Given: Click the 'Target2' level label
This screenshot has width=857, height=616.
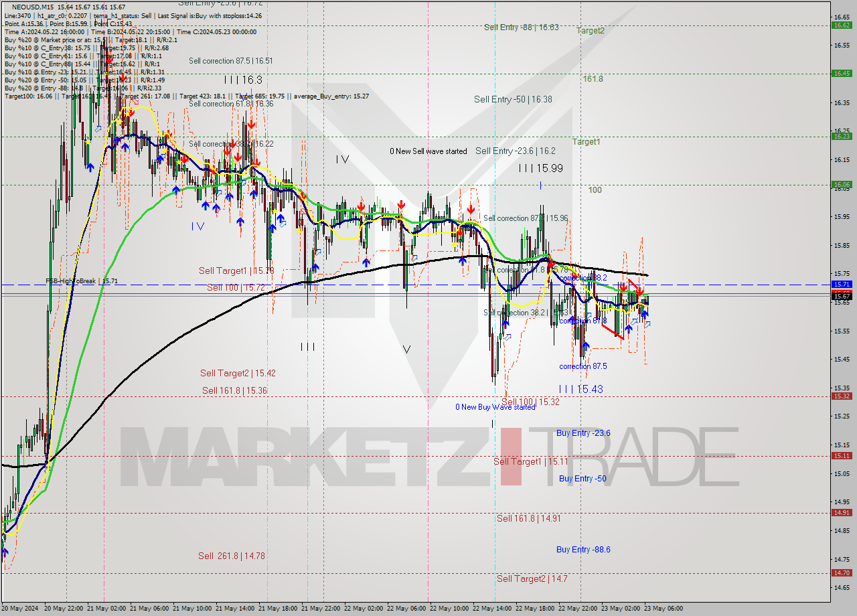Looking at the screenshot, I should click(591, 31).
